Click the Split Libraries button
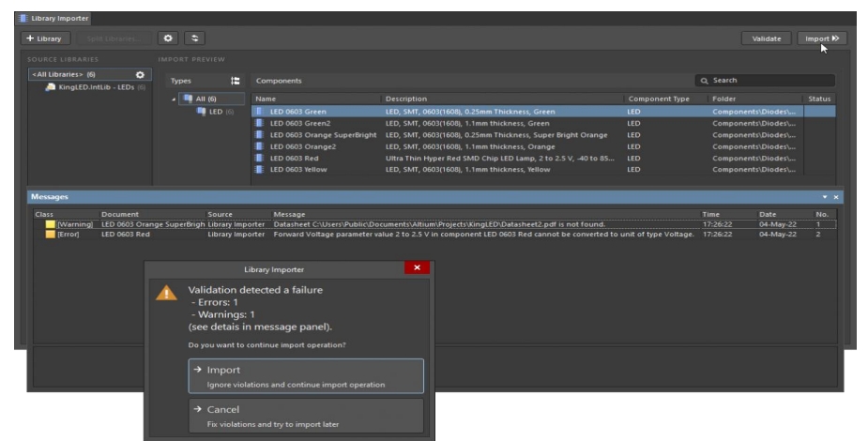Screen dimensions: 868x441 113,38
